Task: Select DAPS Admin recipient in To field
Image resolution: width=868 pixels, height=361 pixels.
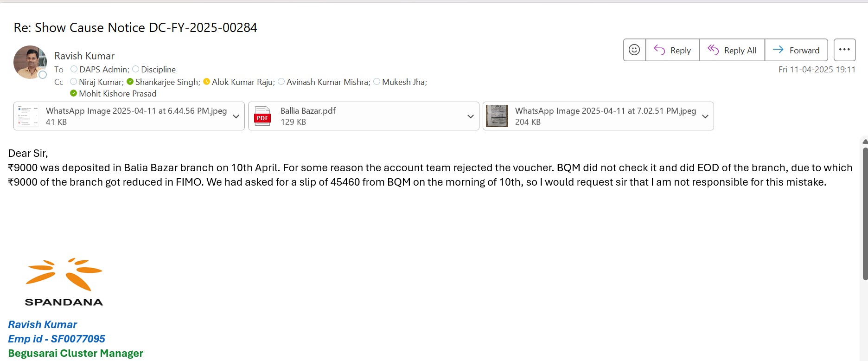Action: point(104,70)
